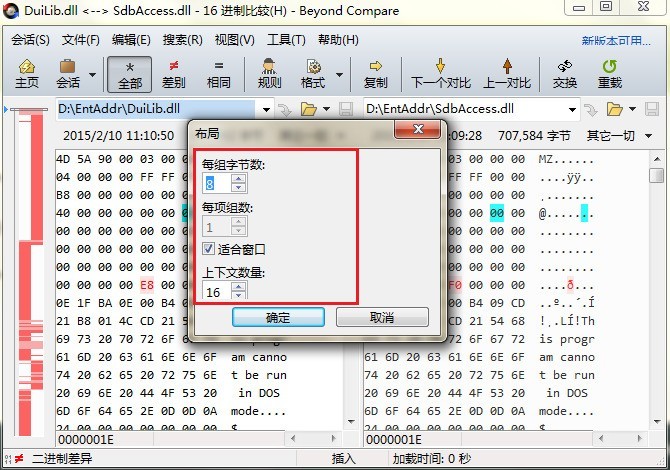The image size is (670, 470).
Task: Increase 上下文数量 with up spinner
Action: (x=238, y=287)
